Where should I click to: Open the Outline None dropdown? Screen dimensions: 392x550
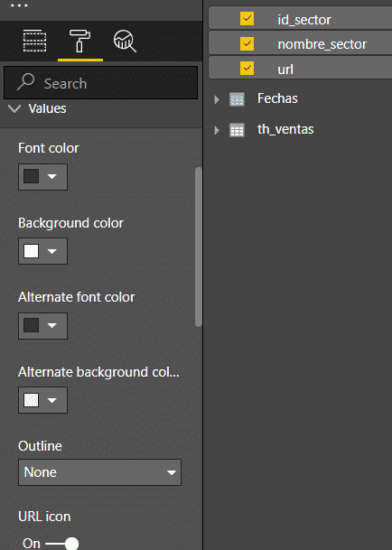tap(99, 472)
